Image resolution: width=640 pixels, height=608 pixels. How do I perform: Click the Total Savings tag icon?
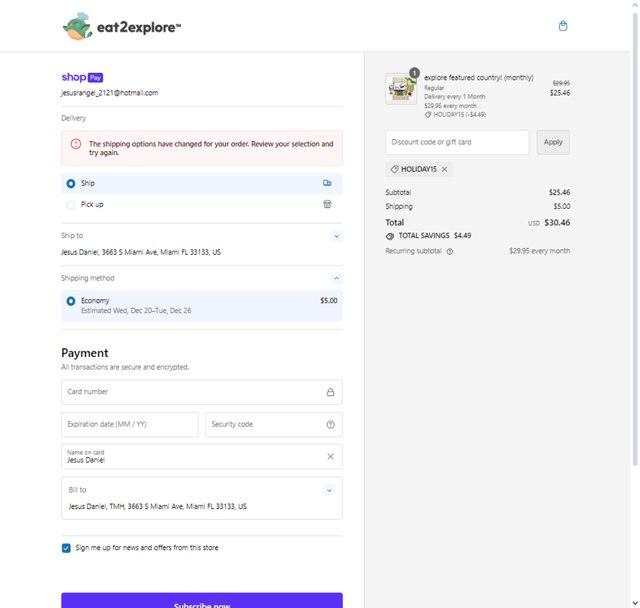click(x=390, y=236)
